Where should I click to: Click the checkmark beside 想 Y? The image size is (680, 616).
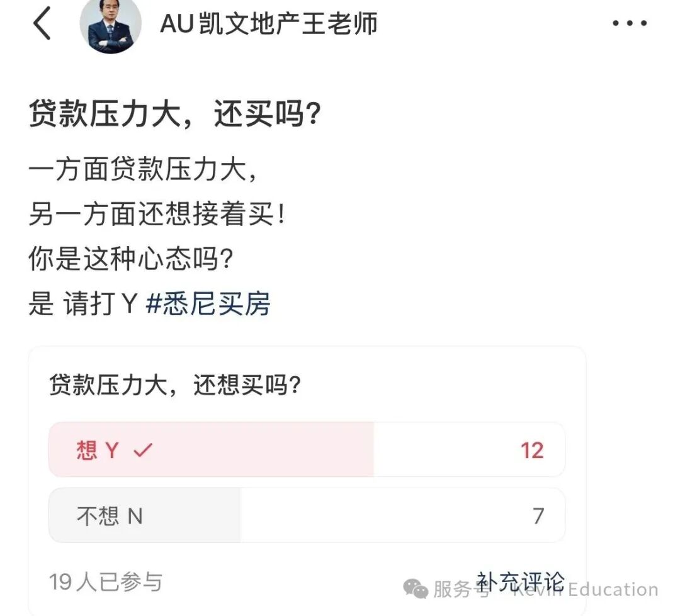click(x=144, y=449)
